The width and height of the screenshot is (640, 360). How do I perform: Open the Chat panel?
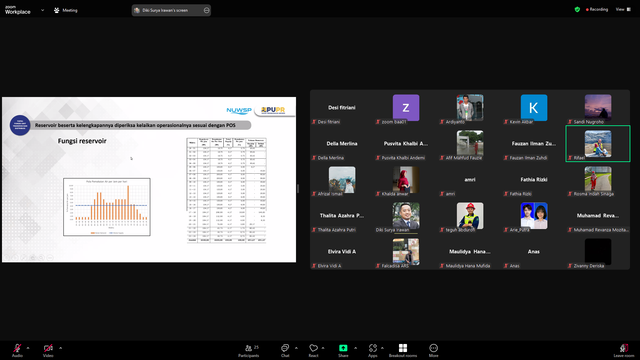click(x=285, y=350)
